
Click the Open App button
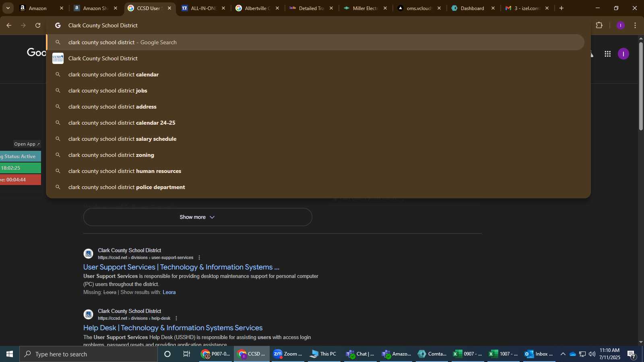point(27,144)
